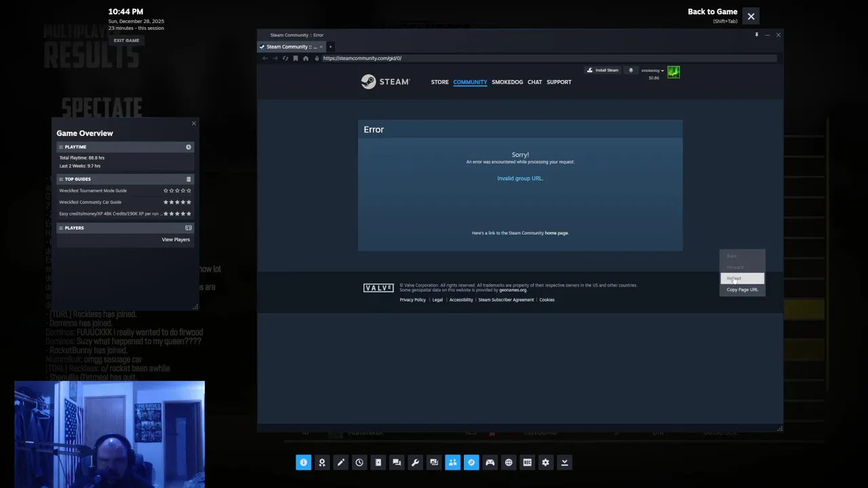Open Wreckfest Tournament Mode Guide
This screenshot has width=868, height=488.
[93, 190]
